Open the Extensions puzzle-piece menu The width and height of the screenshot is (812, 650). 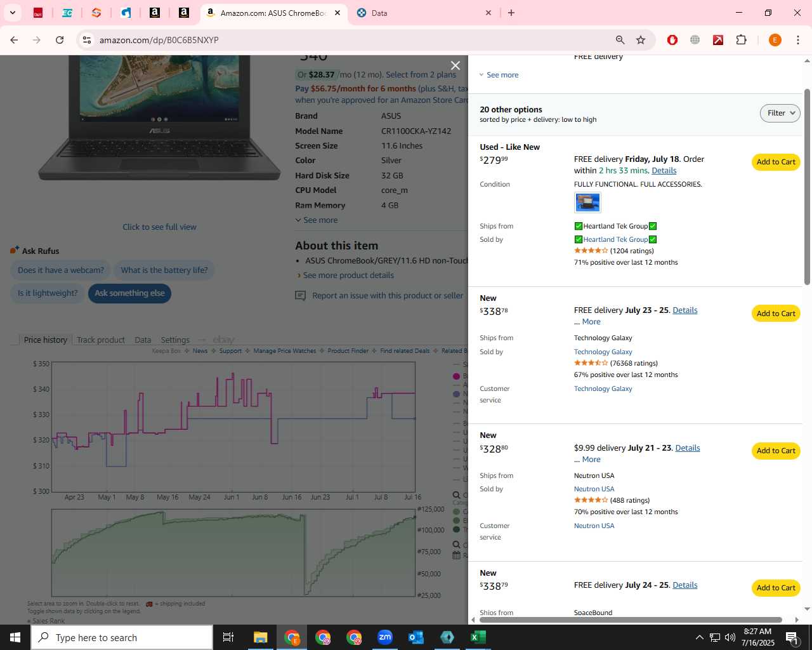point(741,40)
